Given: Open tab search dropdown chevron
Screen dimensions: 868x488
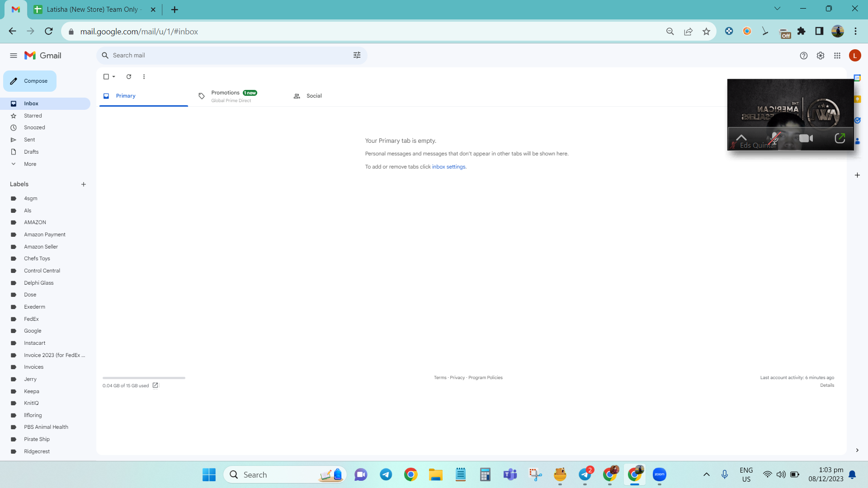Looking at the screenshot, I should (777, 9).
